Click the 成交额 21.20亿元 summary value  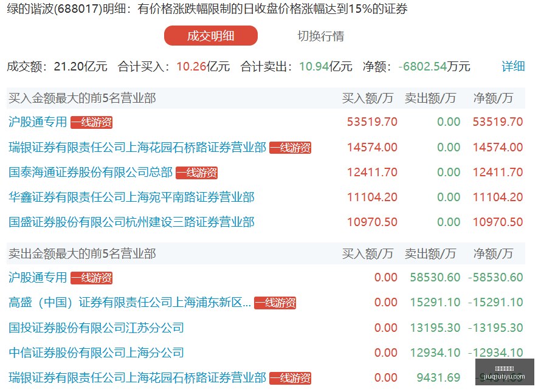point(80,66)
